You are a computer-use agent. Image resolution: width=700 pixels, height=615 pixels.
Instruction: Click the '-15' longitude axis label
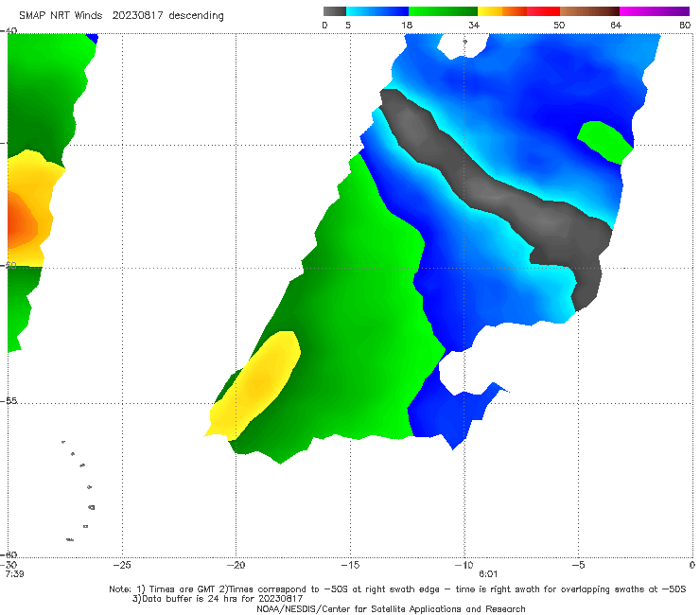pos(350,565)
